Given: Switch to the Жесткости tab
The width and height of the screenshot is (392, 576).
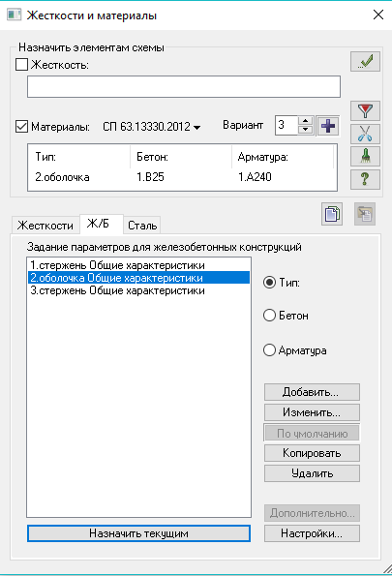Looking at the screenshot, I should [x=45, y=226].
